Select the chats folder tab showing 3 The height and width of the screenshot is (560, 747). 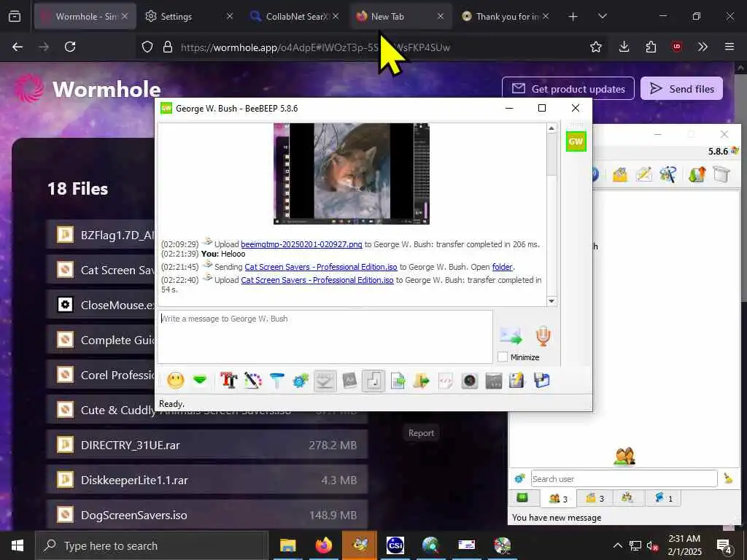click(x=595, y=498)
